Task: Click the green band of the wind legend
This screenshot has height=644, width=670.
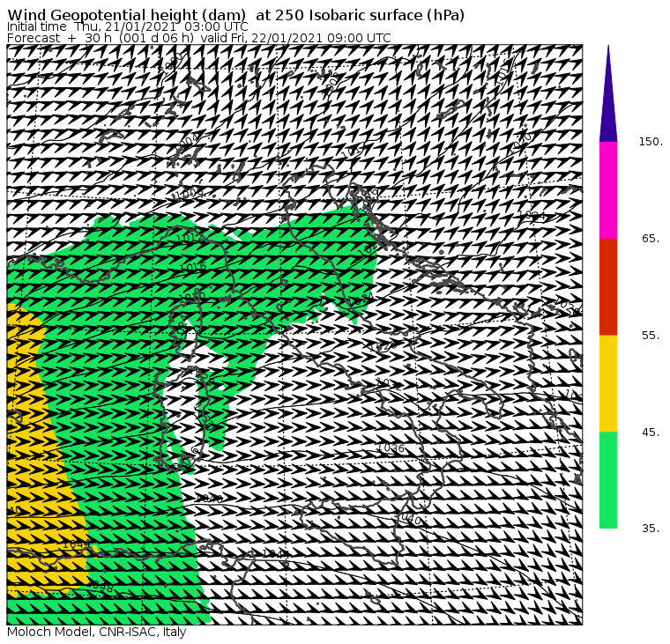Action: tap(608, 480)
